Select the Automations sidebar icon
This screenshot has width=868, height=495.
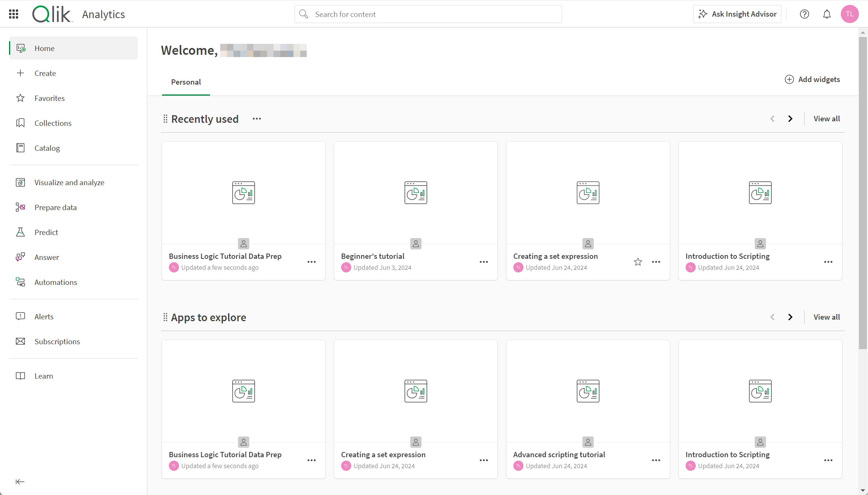pos(20,282)
